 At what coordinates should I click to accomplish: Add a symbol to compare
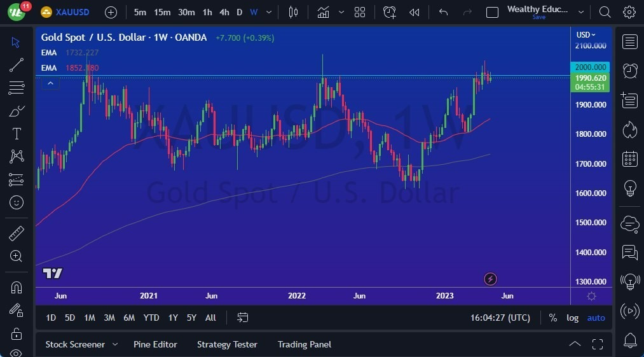pos(111,12)
